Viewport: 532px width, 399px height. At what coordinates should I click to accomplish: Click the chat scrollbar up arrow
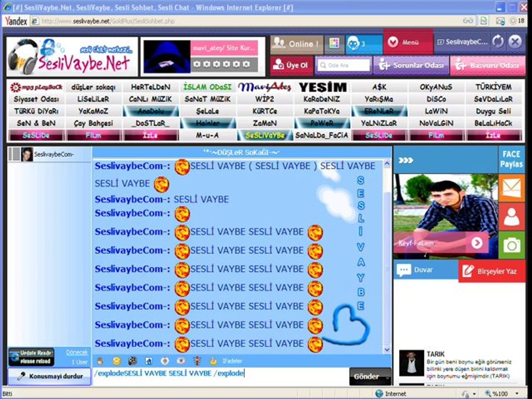[x=387, y=164]
